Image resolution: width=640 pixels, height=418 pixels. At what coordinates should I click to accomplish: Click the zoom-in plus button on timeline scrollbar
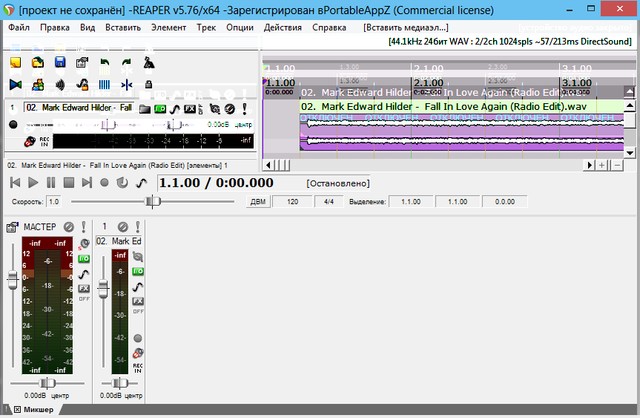602,164
